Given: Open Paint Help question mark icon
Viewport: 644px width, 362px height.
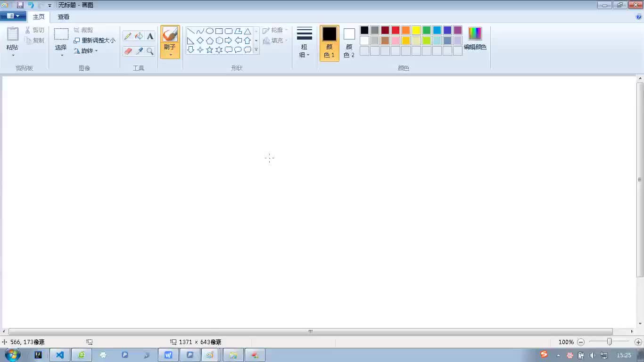Looking at the screenshot, I should point(639,16).
